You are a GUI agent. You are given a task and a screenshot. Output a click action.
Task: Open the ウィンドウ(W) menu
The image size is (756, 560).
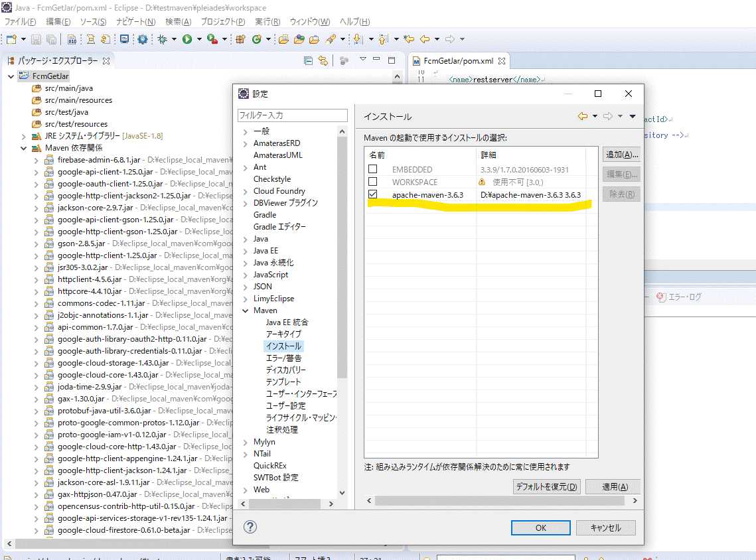[309, 22]
